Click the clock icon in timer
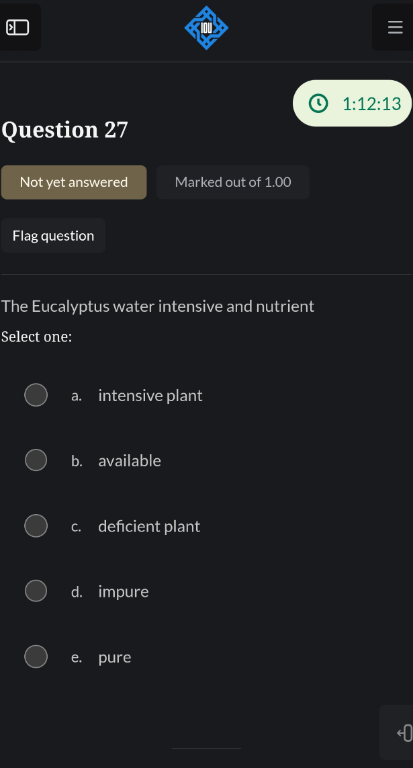Viewport: 413px width, 768px height. [318, 103]
